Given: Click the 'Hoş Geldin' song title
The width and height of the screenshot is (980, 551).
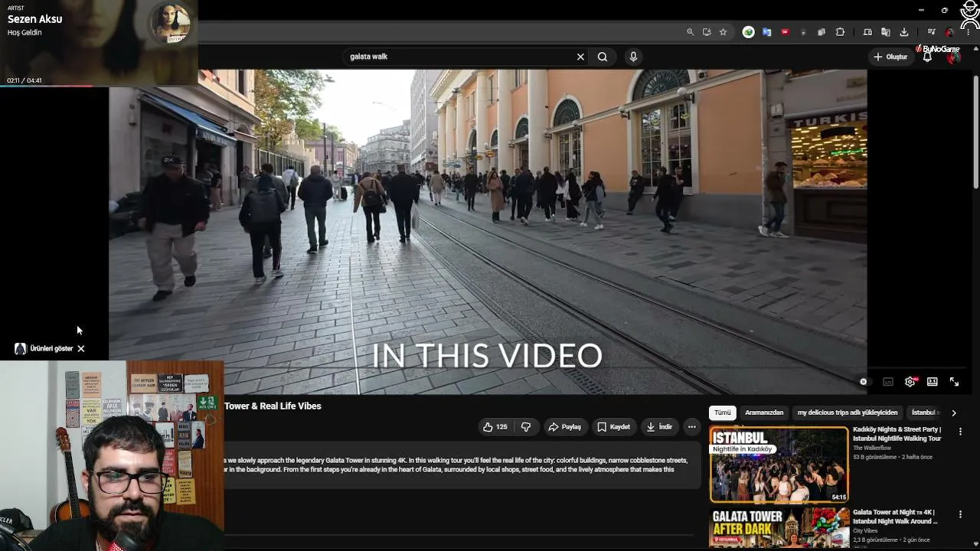Looking at the screenshot, I should pos(24,33).
